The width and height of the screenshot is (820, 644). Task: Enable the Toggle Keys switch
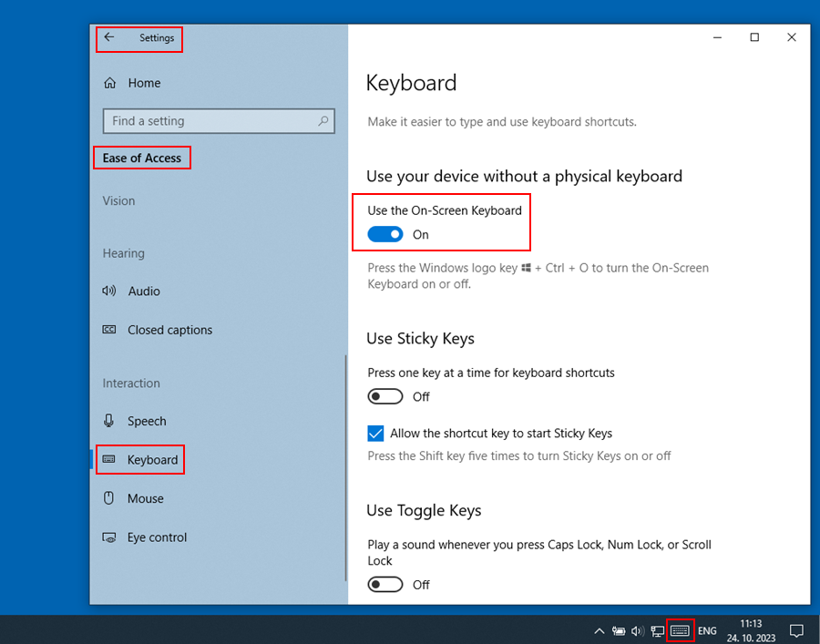384,585
